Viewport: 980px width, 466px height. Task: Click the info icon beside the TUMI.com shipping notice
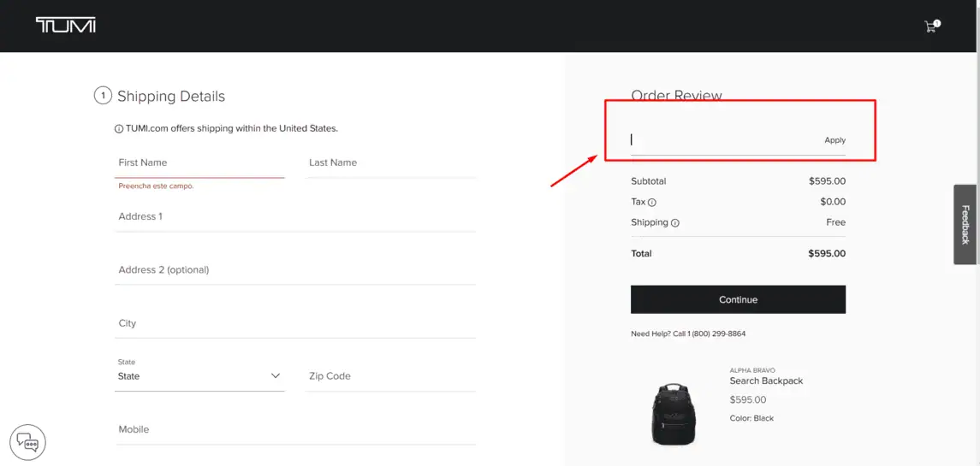click(119, 128)
